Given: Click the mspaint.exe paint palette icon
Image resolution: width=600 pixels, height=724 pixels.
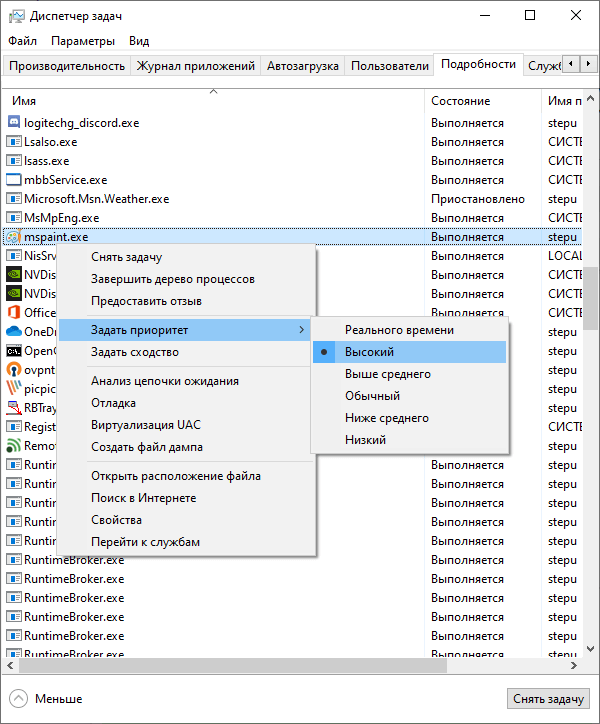Looking at the screenshot, I should (14, 236).
